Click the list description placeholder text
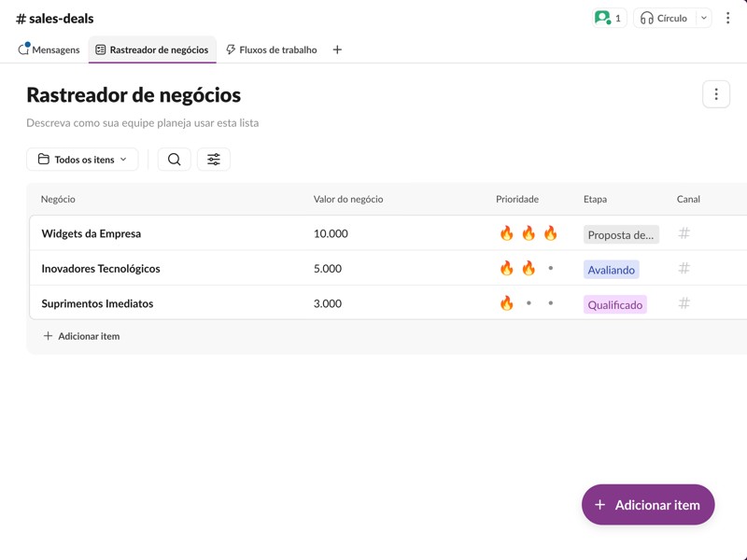Image resolution: width=747 pixels, height=560 pixels. click(x=143, y=123)
